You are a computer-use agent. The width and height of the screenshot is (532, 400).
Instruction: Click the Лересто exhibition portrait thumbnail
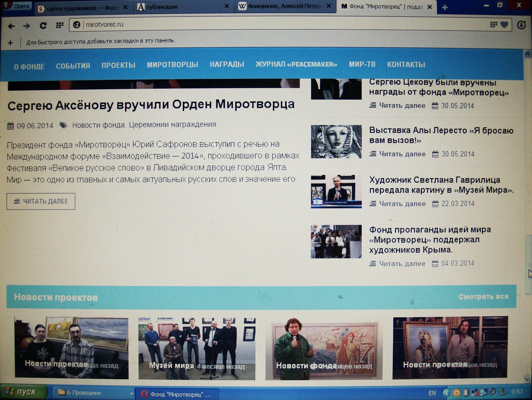coord(336,142)
